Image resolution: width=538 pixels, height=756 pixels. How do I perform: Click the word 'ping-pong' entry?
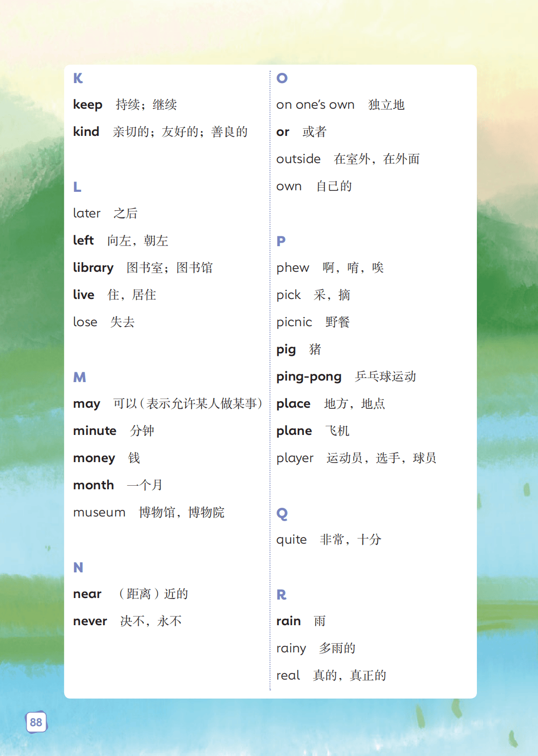click(309, 377)
